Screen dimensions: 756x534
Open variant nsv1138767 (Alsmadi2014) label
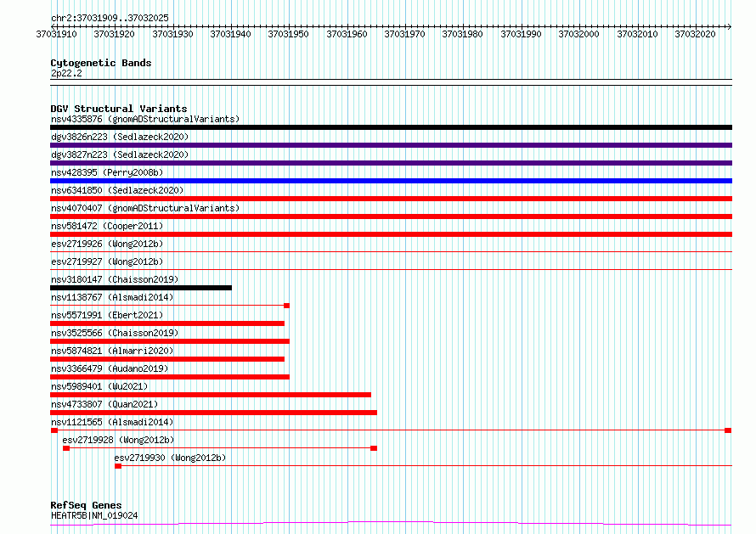tap(112, 297)
